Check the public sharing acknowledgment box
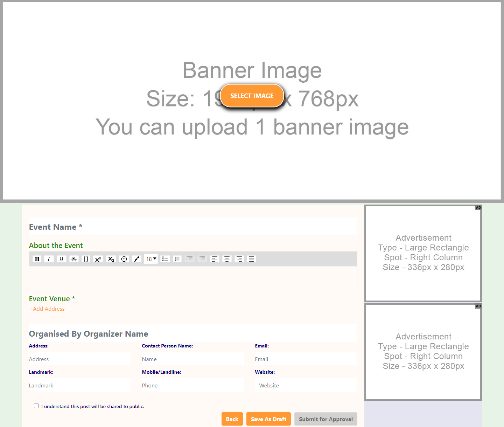This screenshot has height=427, width=504. (x=36, y=406)
